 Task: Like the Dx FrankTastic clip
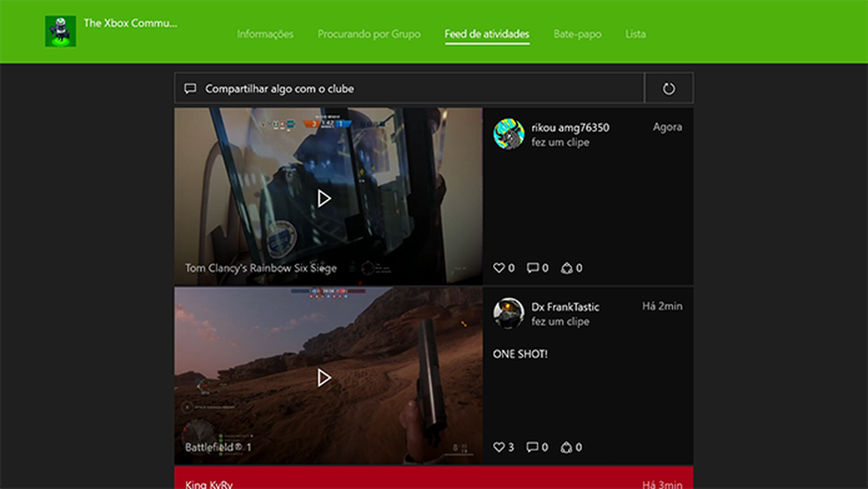tap(498, 447)
